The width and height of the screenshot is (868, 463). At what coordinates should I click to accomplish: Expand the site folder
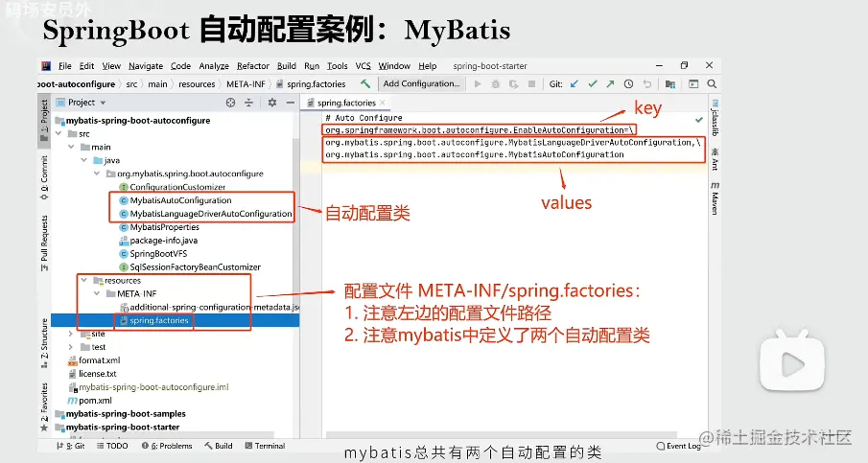point(71,334)
